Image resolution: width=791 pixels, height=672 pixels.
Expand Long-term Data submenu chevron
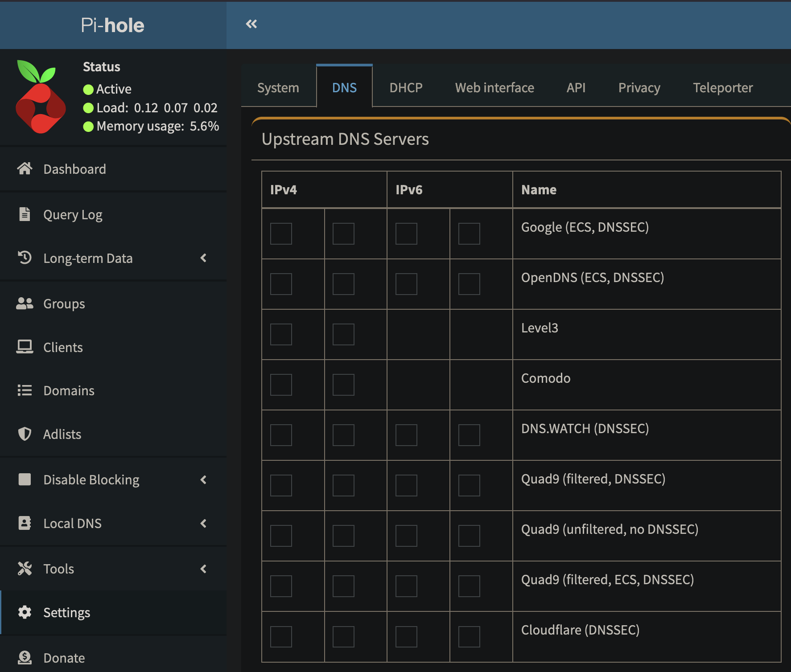(x=204, y=258)
